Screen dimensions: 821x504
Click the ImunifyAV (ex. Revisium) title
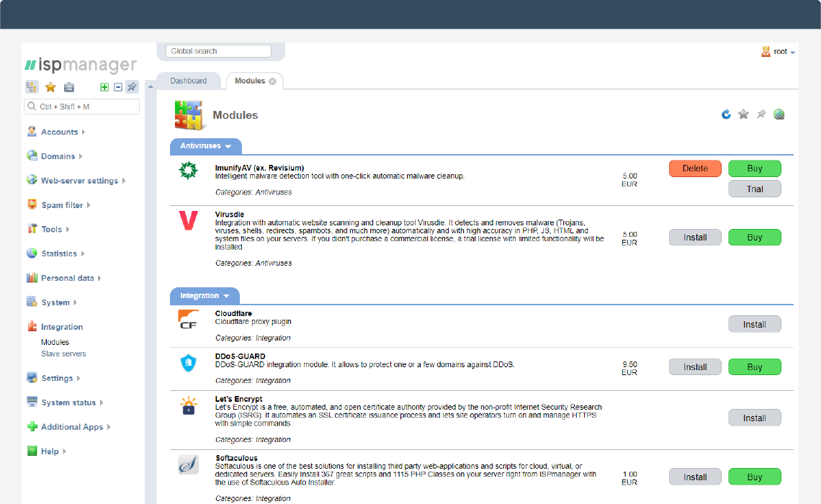(259, 168)
